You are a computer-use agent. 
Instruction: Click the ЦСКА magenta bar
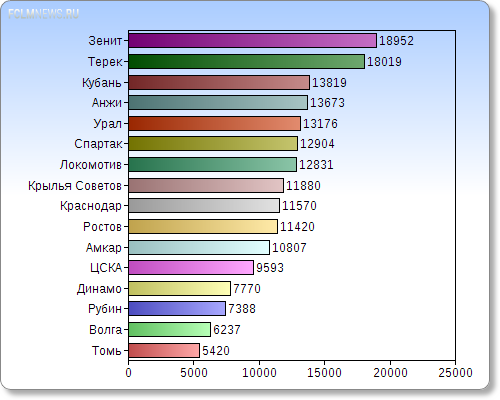(x=191, y=268)
